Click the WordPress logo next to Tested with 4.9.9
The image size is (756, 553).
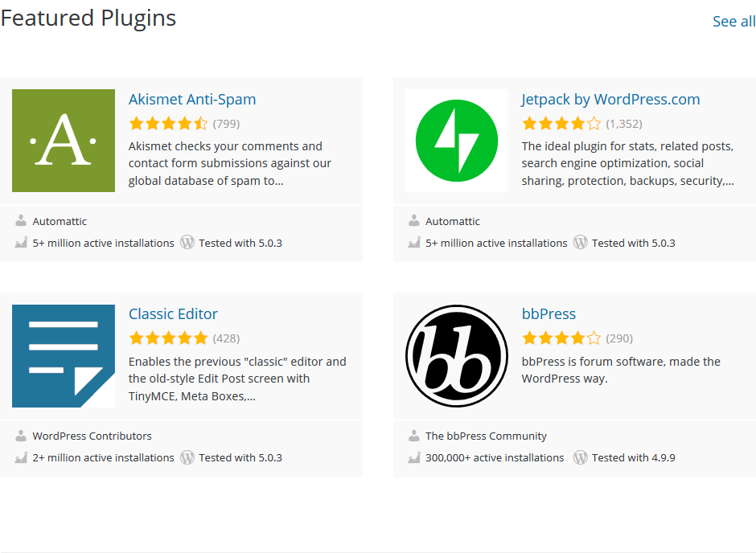point(580,457)
